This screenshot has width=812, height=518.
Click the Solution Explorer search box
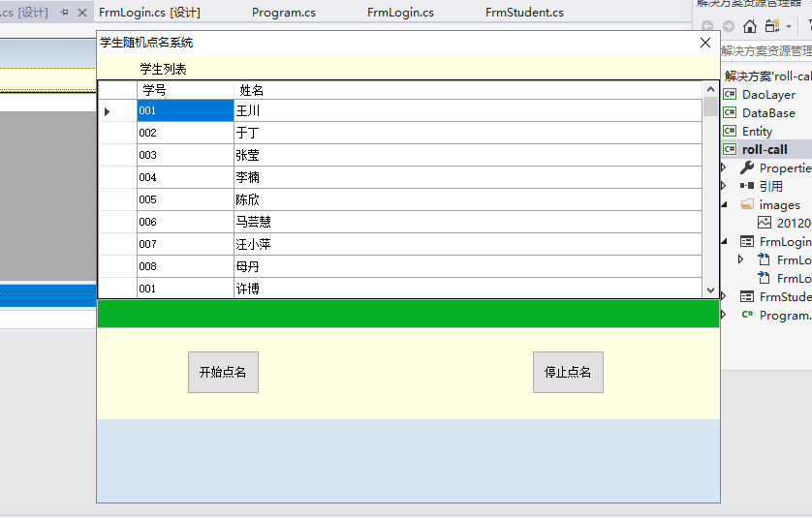coord(766,50)
